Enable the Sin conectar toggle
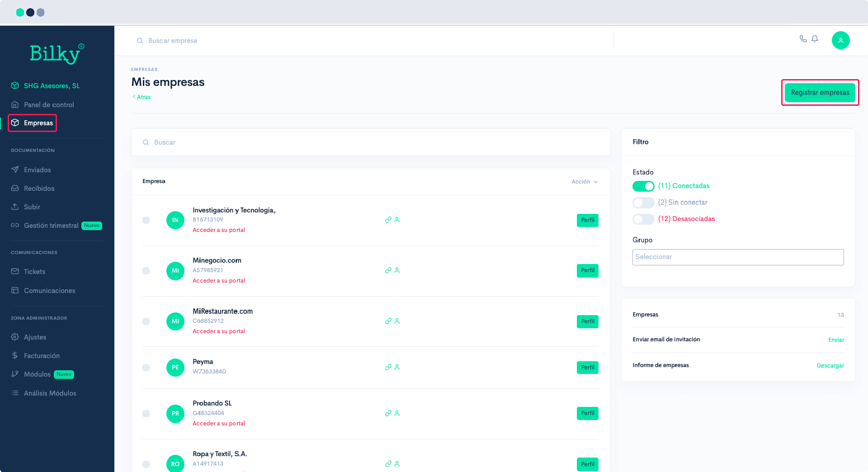The image size is (868, 472). [x=643, y=203]
